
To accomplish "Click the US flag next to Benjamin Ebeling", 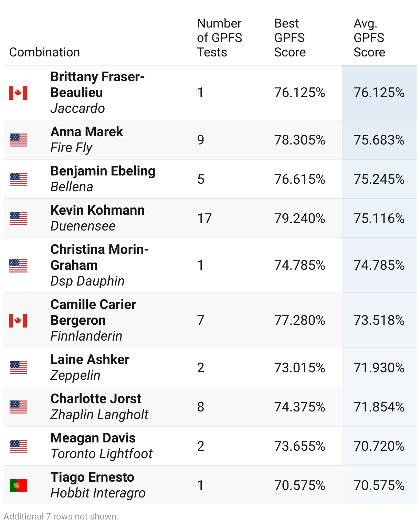I will click(x=18, y=179).
